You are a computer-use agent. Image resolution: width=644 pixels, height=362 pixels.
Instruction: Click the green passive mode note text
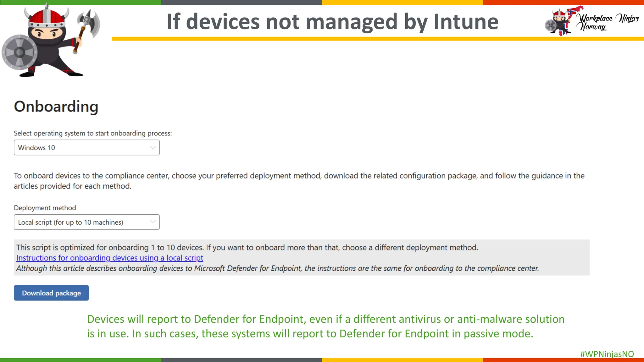(325, 326)
